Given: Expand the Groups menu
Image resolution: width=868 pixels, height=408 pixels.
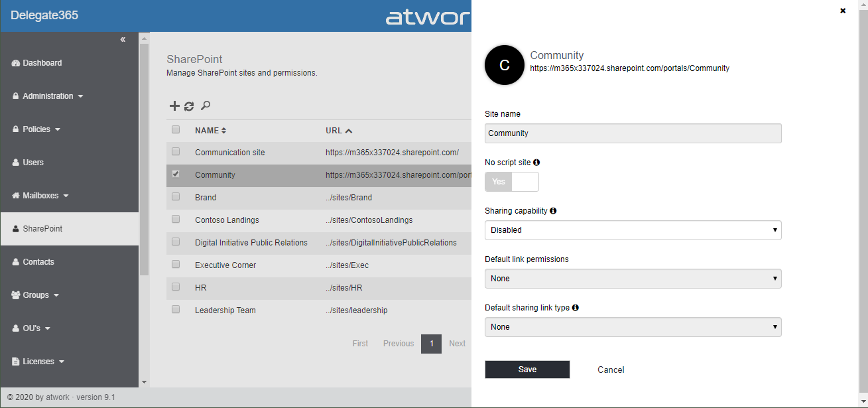Looking at the screenshot, I should click(36, 295).
